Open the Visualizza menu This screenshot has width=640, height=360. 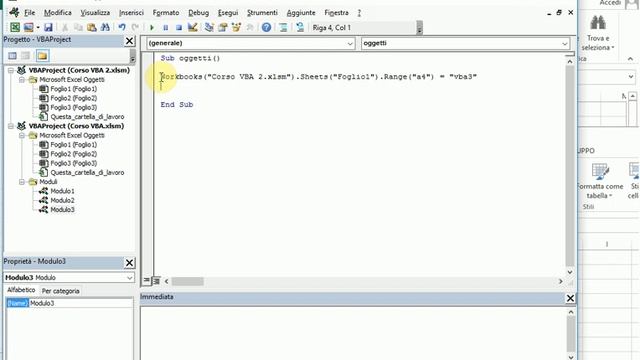(x=95, y=13)
